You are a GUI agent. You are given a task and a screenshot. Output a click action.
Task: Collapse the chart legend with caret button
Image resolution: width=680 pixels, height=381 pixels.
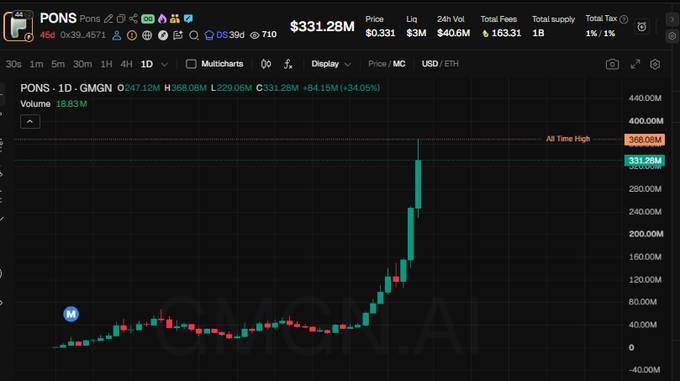click(x=30, y=121)
